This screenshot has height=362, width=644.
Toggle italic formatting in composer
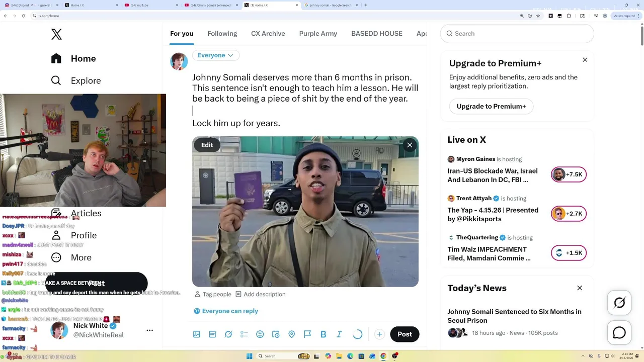coord(339,334)
